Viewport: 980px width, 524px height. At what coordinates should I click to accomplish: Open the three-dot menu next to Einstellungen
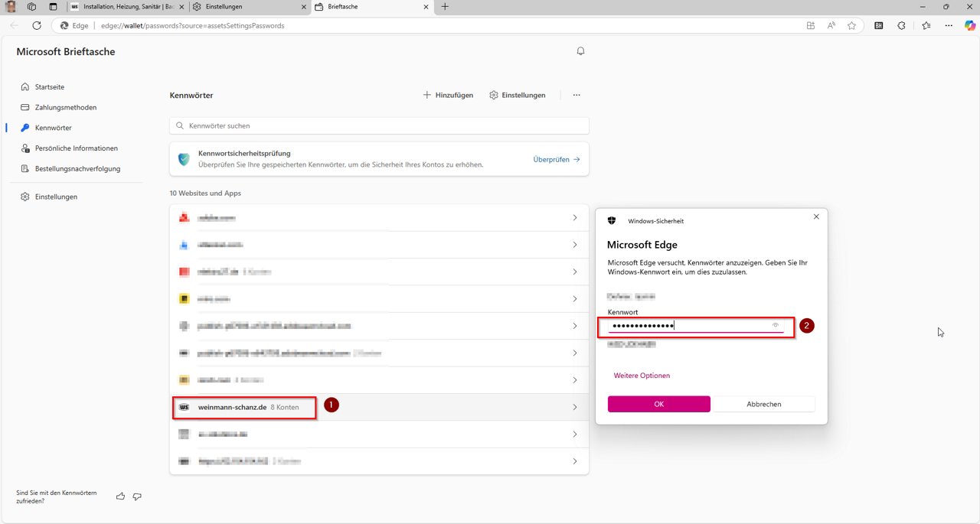(x=577, y=95)
